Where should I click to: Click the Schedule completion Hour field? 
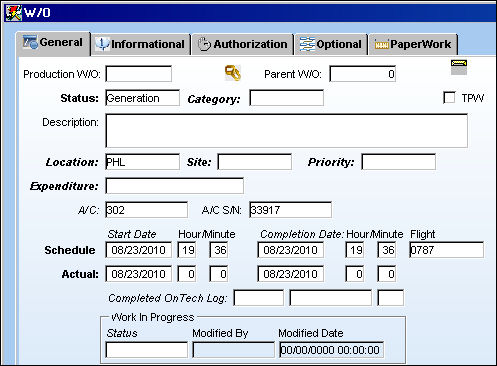355,250
